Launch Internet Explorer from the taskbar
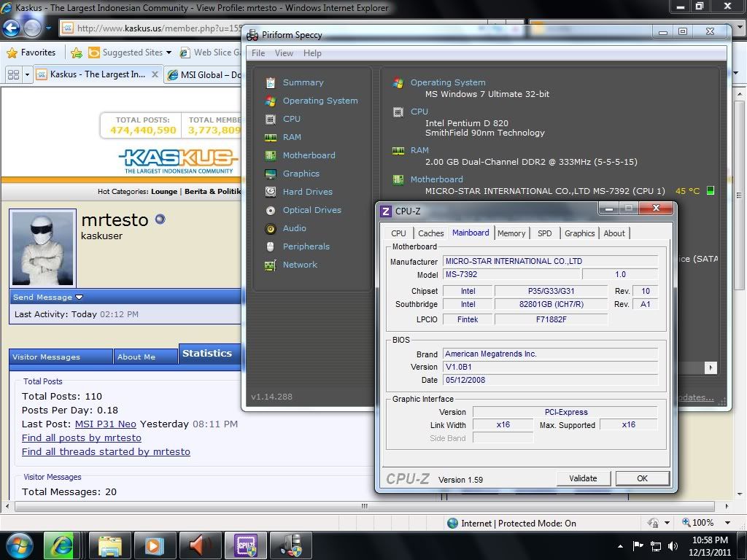Screen dimensions: 747x560 click(61, 545)
